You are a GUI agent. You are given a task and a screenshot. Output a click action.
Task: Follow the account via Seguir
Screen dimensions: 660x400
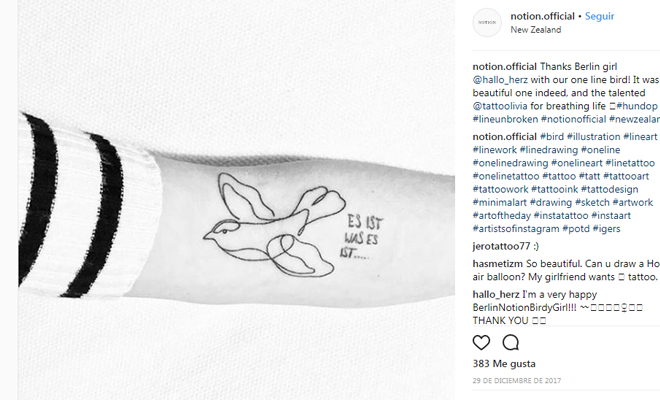click(599, 16)
